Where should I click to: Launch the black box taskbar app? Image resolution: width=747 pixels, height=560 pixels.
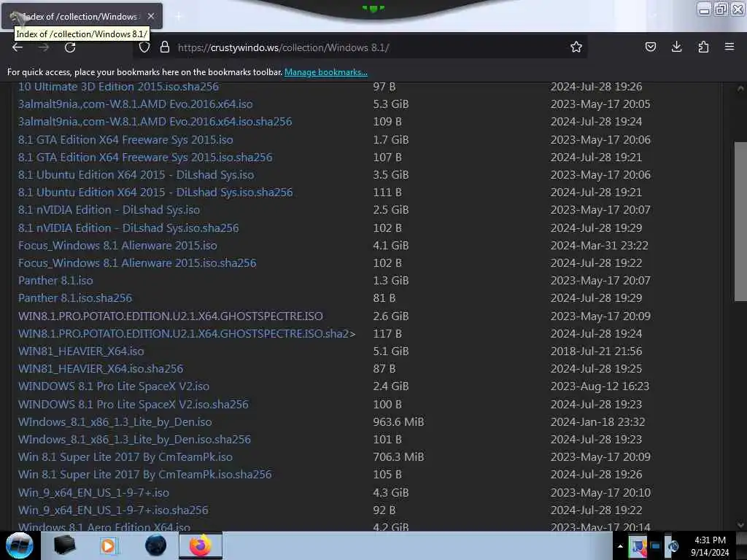pyautogui.click(x=64, y=545)
